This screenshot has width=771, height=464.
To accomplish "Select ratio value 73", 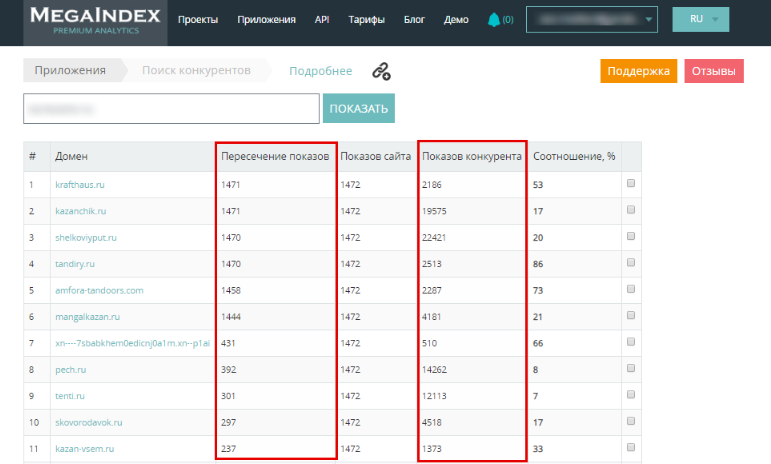I will coord(538,290).
